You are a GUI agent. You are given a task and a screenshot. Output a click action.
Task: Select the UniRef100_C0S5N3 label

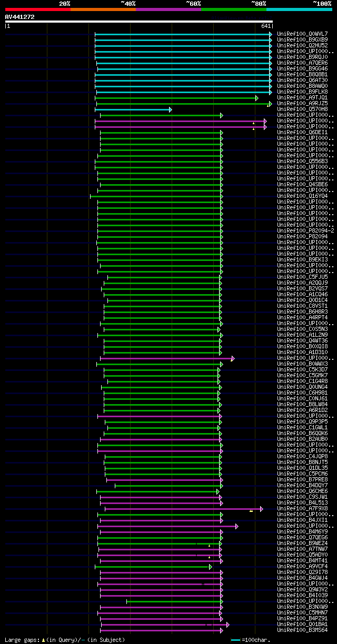(x=302, y=329)
